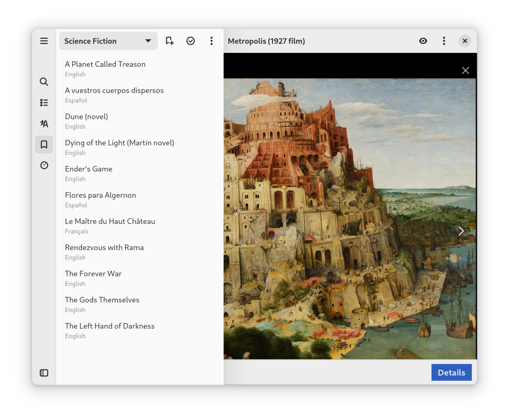Open bookmarks list three-dot menu
The width and height of the screenshot is (509, 420).
coord(211,41)
